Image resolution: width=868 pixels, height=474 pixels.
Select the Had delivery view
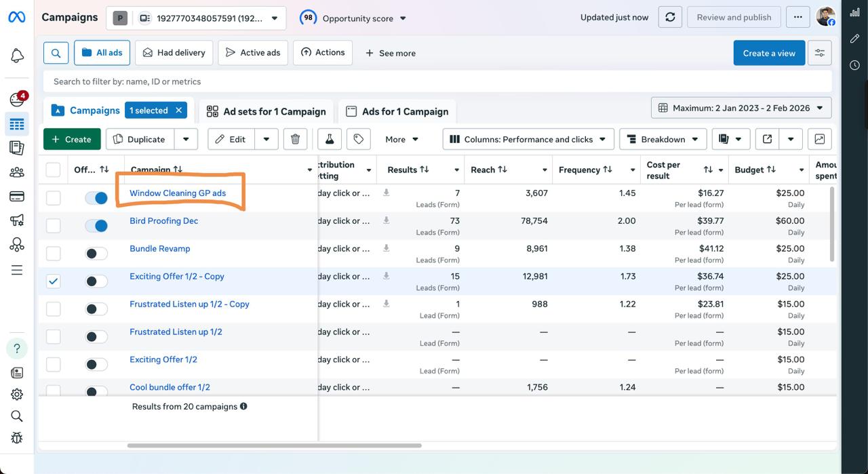coord(174,53)
